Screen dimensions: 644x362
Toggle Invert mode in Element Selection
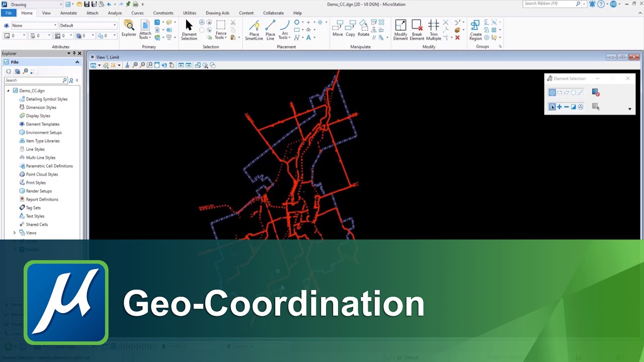point(573,107)
